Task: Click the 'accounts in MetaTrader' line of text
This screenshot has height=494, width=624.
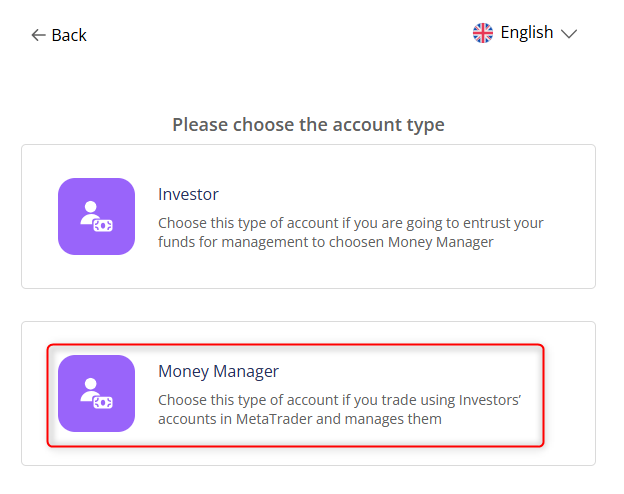Action: click(x=300, y=419)
